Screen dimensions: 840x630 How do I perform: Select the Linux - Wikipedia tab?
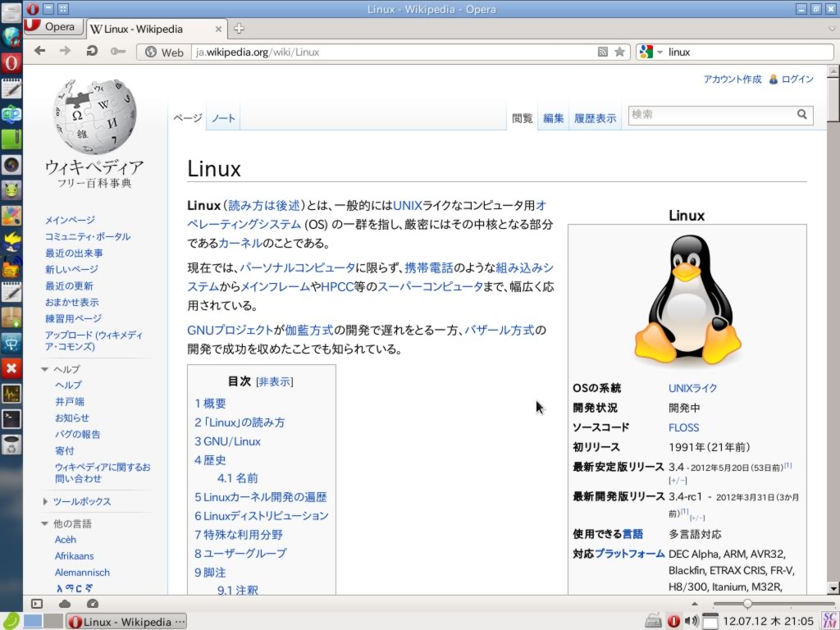156,29
